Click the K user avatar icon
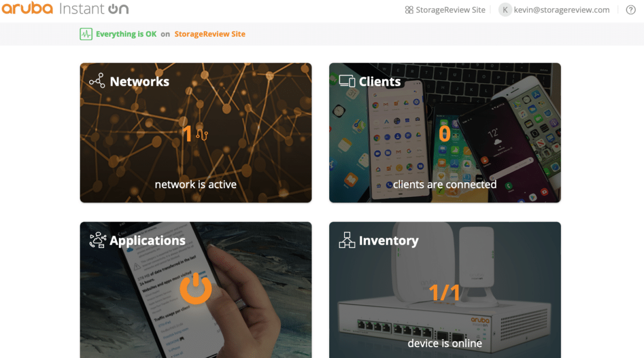Image resolution: width=644 pixels, height=358 pixels. 505,10
